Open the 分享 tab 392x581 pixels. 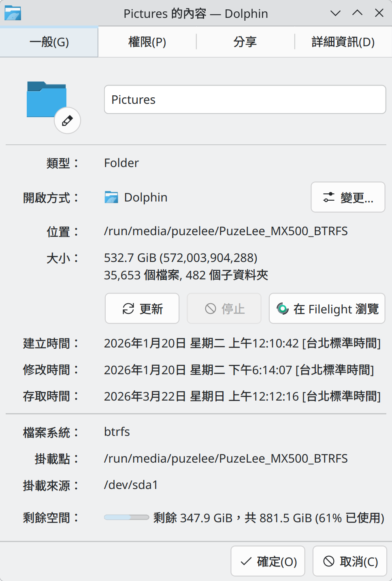tap(245, 42)
